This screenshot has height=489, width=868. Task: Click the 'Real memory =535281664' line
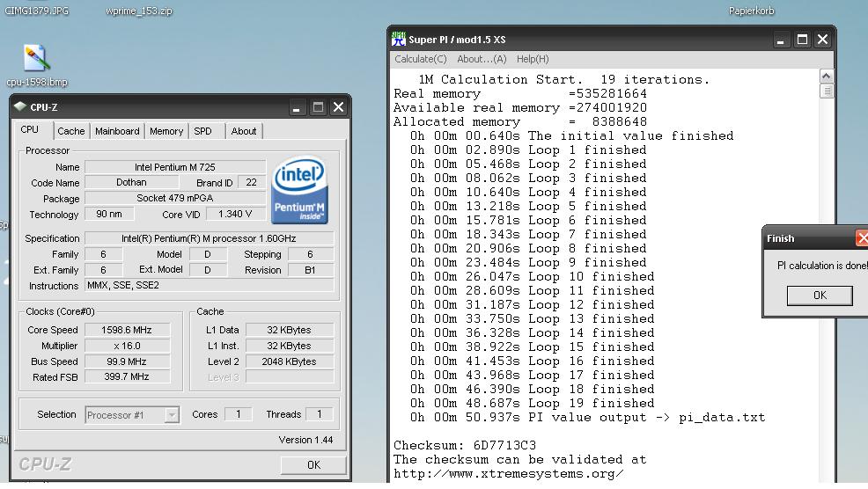point(519,93)
